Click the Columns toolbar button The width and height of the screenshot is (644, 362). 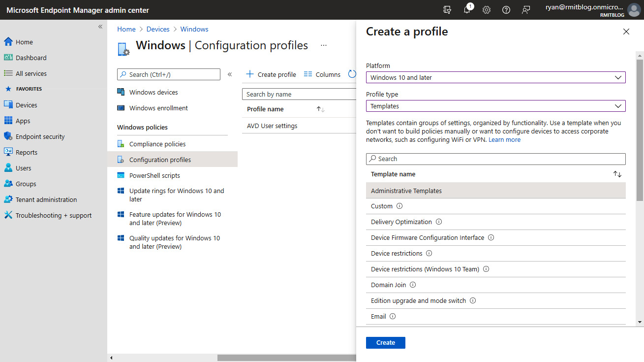coord(322,74)
